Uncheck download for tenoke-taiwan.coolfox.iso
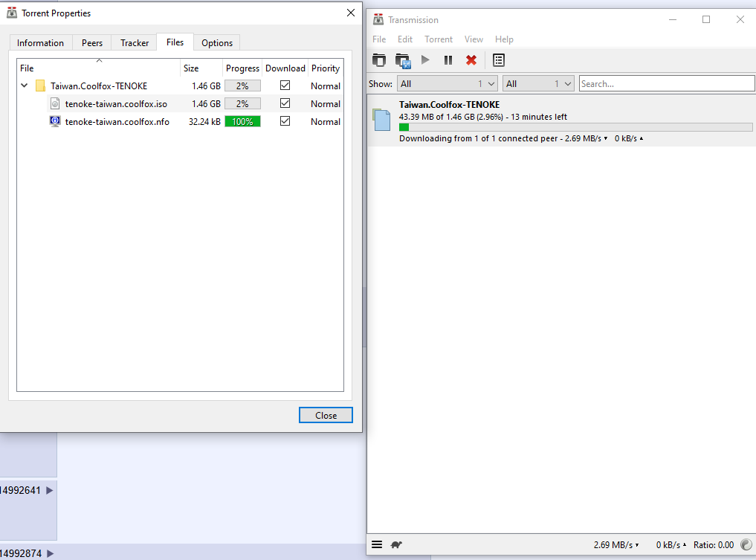The image size is (756, 560). [x=285, y=103]
